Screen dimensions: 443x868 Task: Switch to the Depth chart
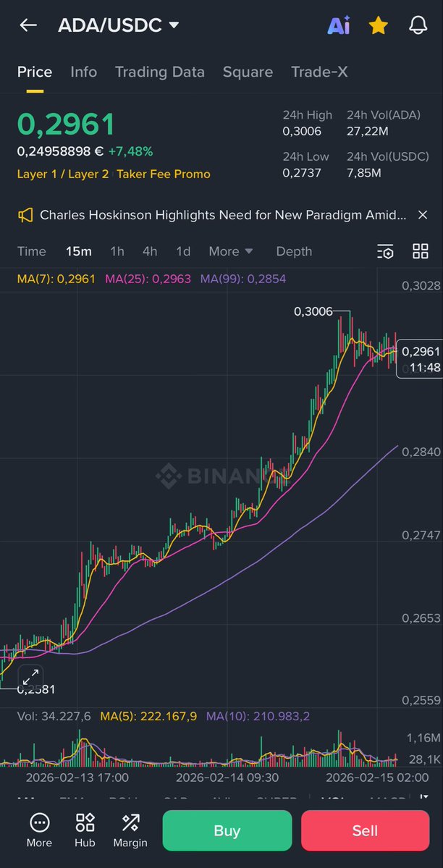pyautogui.click(x=294, y=251)
